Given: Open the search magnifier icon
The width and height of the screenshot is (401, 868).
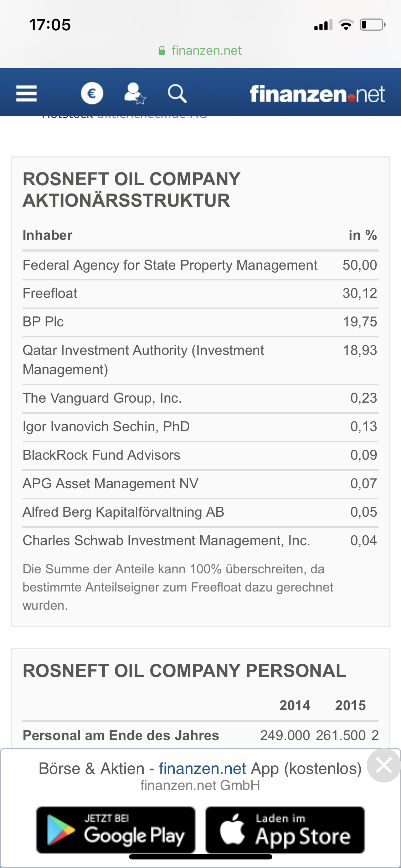Looking at the screenshot, I should 177,93.
